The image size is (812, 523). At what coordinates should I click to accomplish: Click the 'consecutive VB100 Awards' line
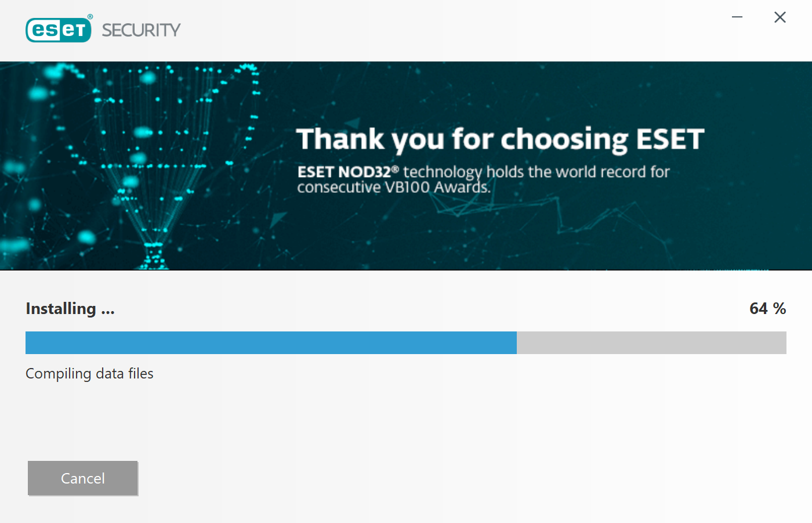(393, 187)
